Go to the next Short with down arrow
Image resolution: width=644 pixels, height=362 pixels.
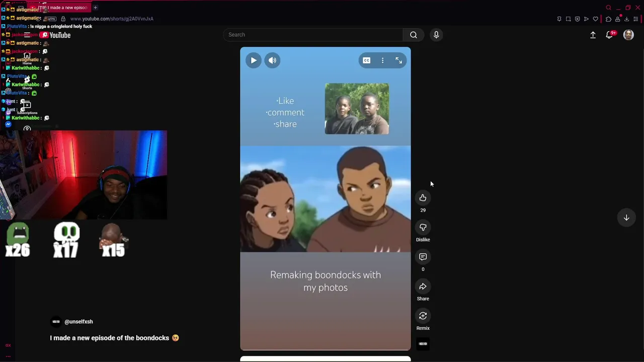pos(626,218)
